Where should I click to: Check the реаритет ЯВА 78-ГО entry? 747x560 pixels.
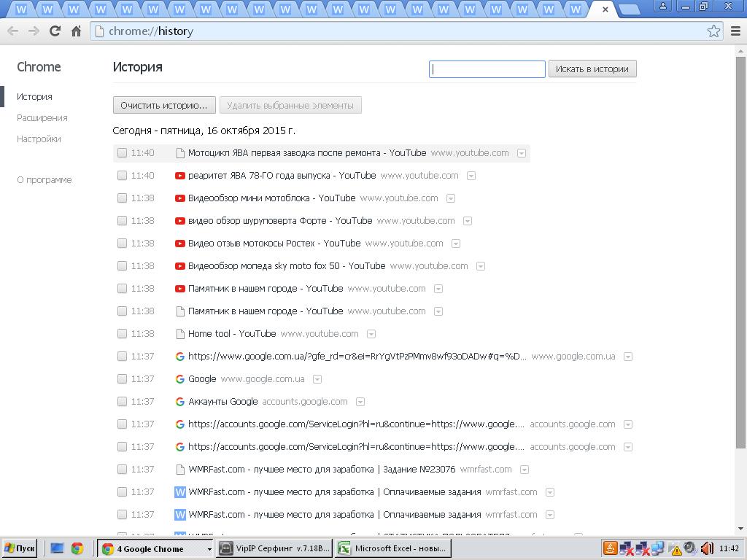[122, 176]
